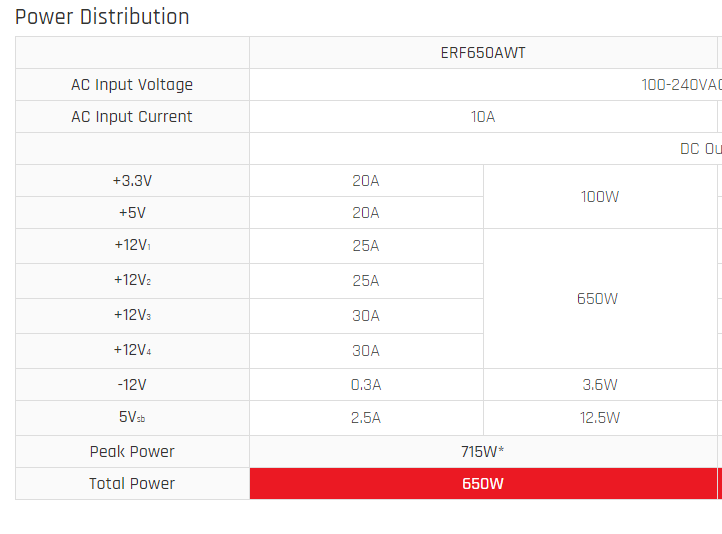722x534 pixels.
Task: Click the -12V row label
Action: tap(132, 384)
